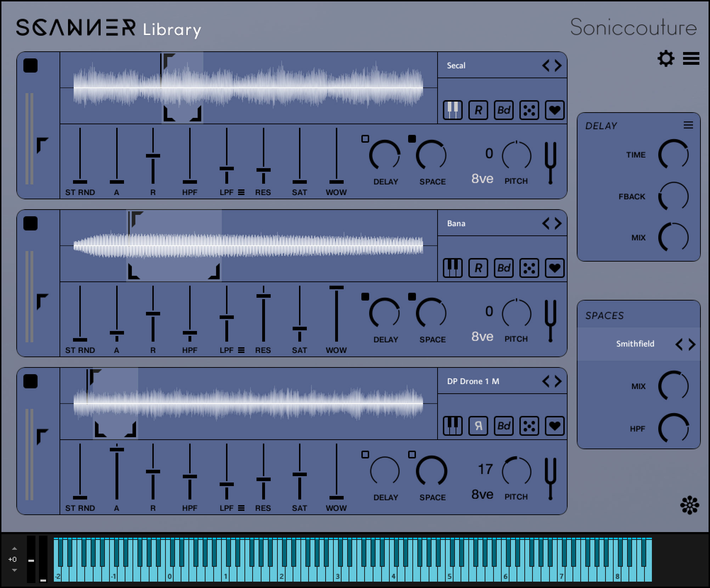The image size is (710, 588).
Task: Click the heart icon on DP Drone 1 M layer
Action: tap(555, 426)
